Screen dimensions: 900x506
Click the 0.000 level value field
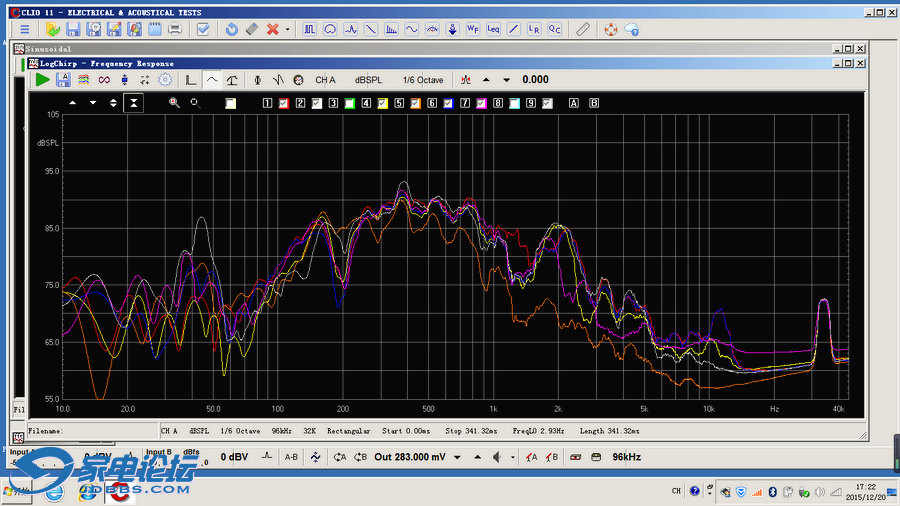point(535,80)
